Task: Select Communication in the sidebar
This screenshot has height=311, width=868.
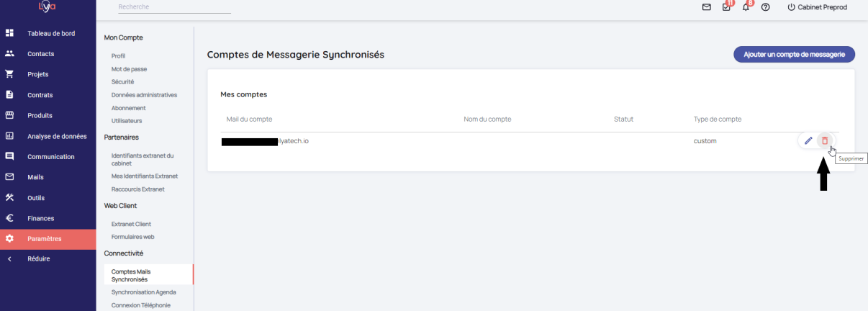Action: point(51,156)
